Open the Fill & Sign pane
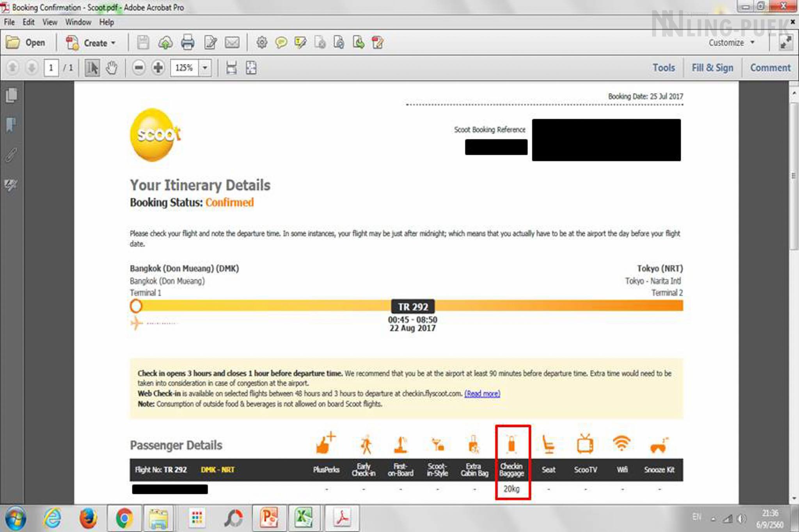The height and width of the screenshot is (532, 799). click(712, 68)
